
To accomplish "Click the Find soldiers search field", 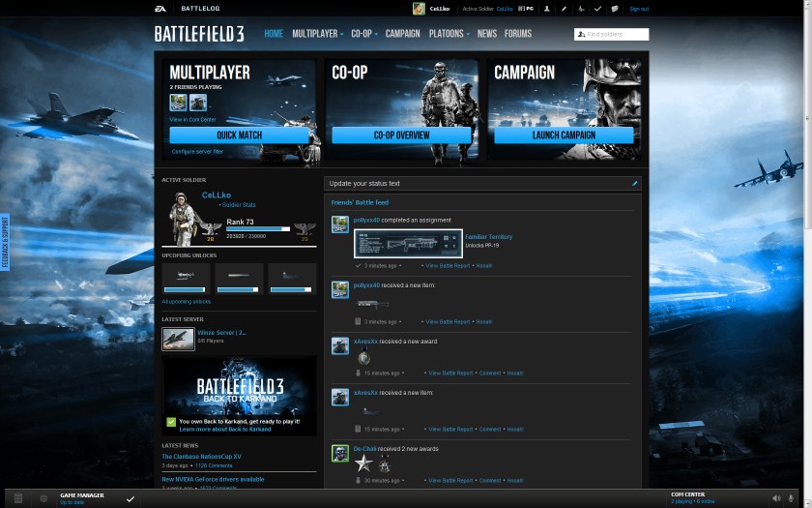I will point(611,34).
